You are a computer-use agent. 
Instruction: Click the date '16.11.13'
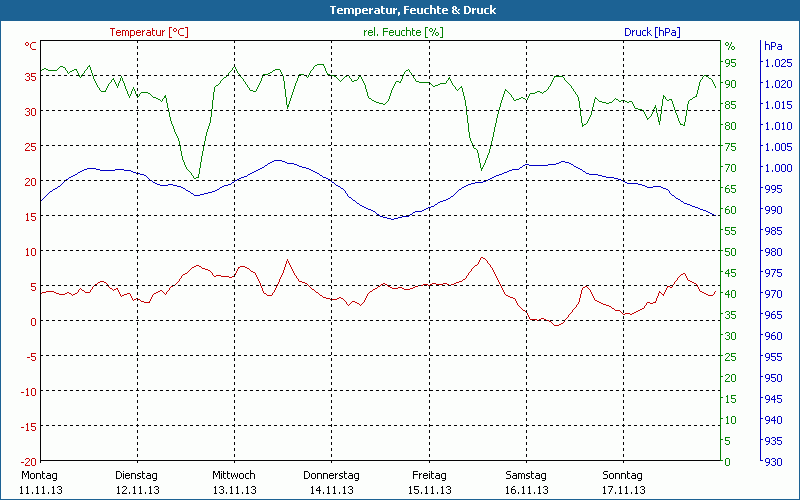tap(527, 490)
